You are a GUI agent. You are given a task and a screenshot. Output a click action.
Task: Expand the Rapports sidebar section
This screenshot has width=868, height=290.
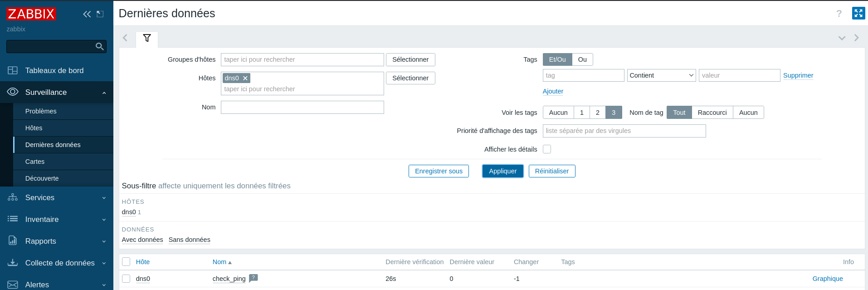(57, 241)
